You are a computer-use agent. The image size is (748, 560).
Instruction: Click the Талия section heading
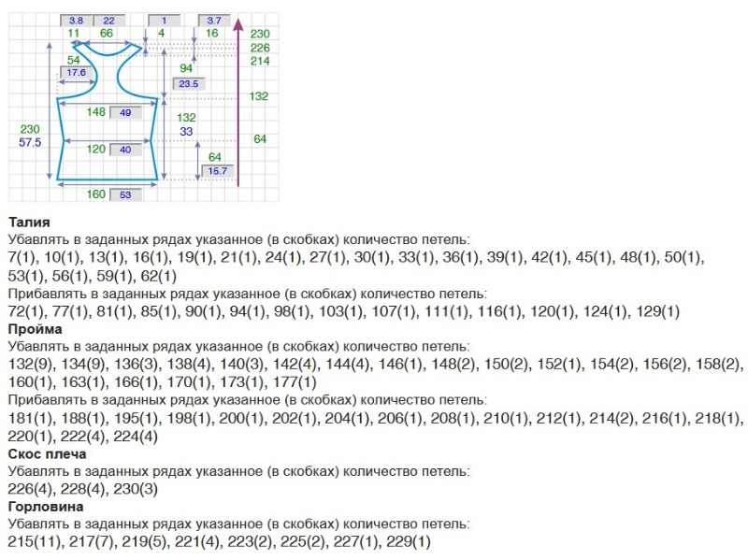click(x=29, y=223)
